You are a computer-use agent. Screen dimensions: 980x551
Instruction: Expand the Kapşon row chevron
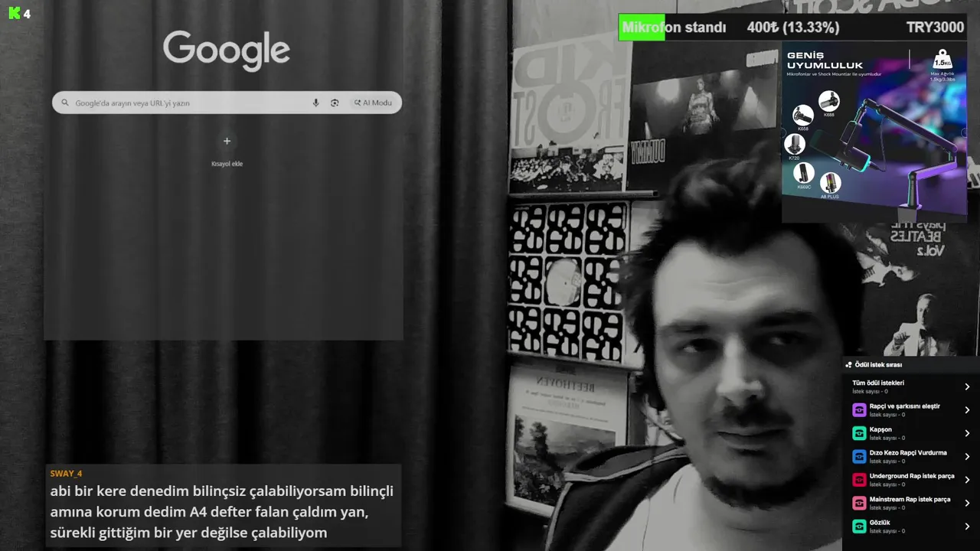tap(967, 433)
